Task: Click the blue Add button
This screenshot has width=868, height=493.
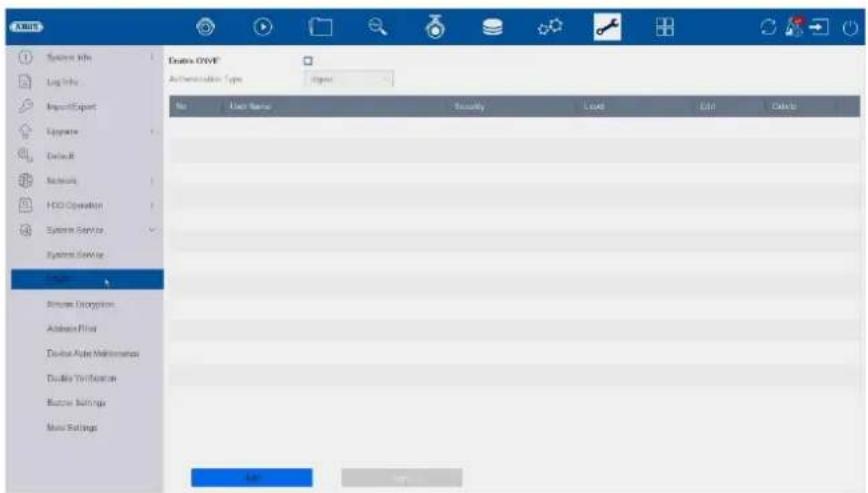Action: pos(252,478)
